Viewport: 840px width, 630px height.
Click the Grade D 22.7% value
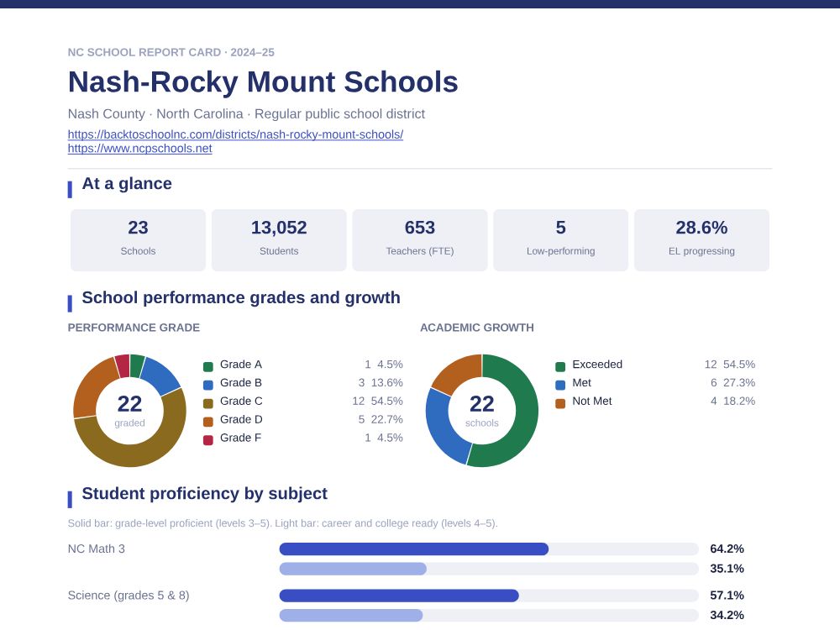pos(386,419)
